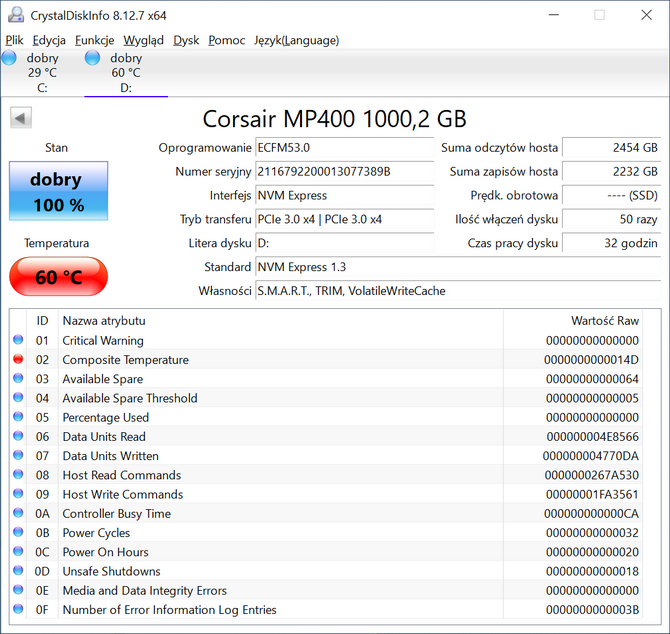Click raw value 000000004E8566
Image resolution: width=670 pixels, height=634 pixels.
pos(593,437)
